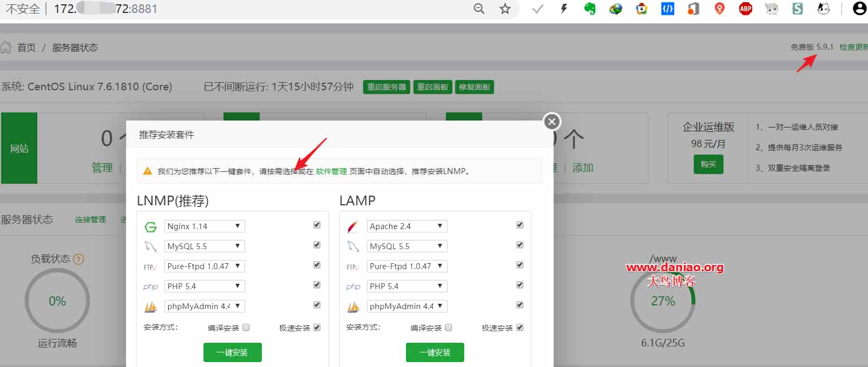Uncheck PHP 5.4 in LNMP
The width and height of the screenshot is (868, 367).
[317, 285]
